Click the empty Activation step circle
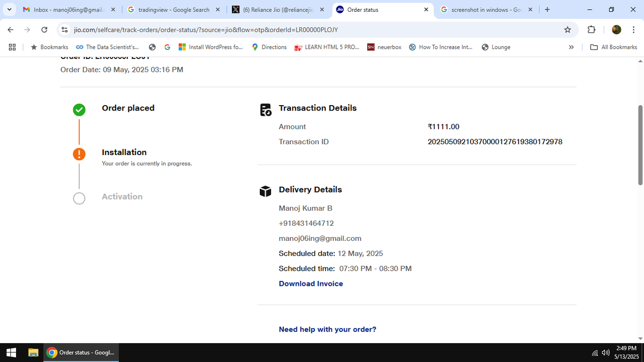The height and width of the screenshot is (362, 644). tap(79, 198)
